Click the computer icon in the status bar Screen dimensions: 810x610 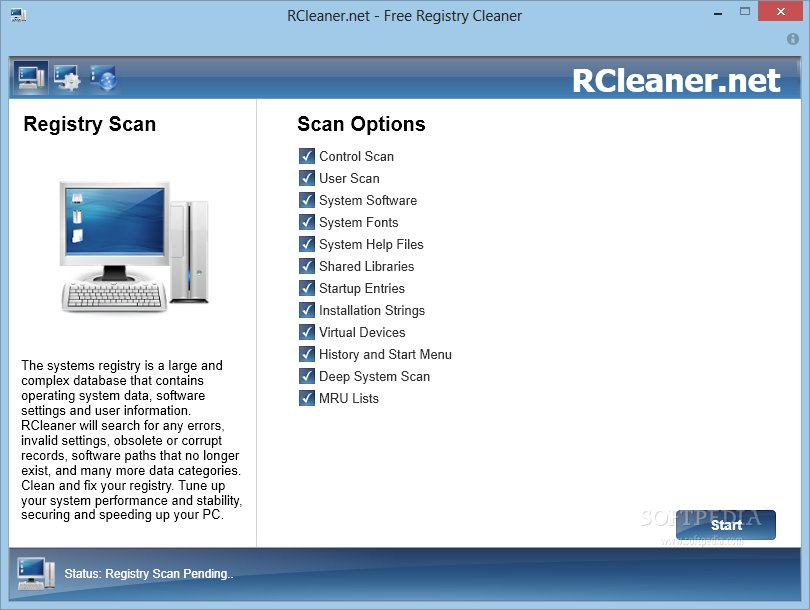(36, 573)
